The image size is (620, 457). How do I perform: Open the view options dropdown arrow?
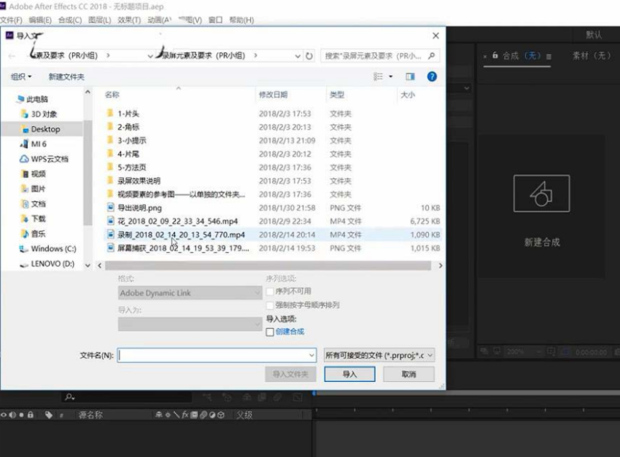pyautogui.click(x=391, y=76)
